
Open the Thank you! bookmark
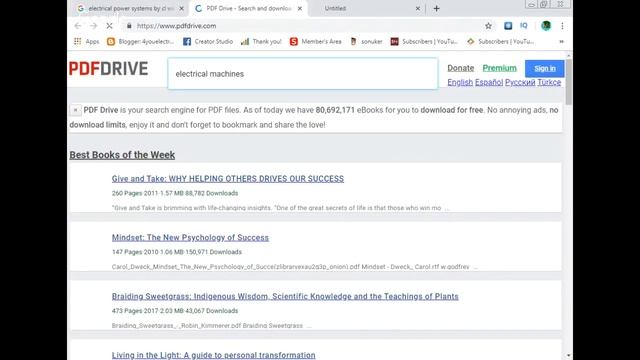point(261,42)
